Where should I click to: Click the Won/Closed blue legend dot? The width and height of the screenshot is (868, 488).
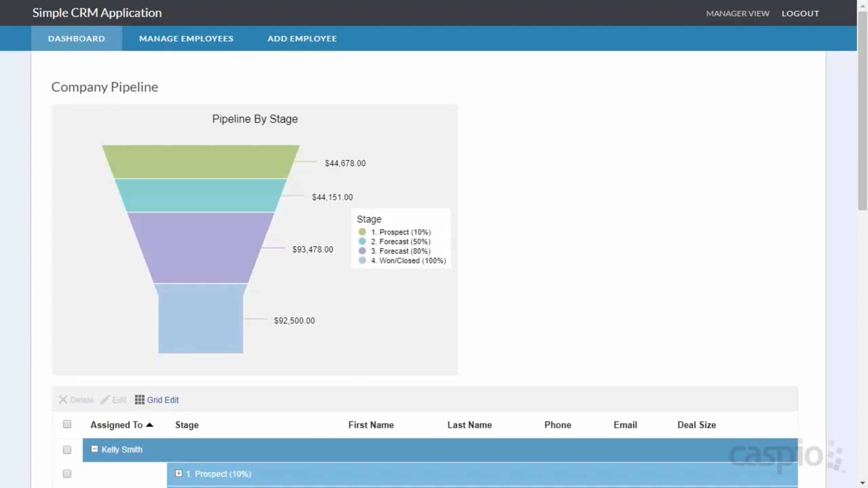[x=362, y=261]
